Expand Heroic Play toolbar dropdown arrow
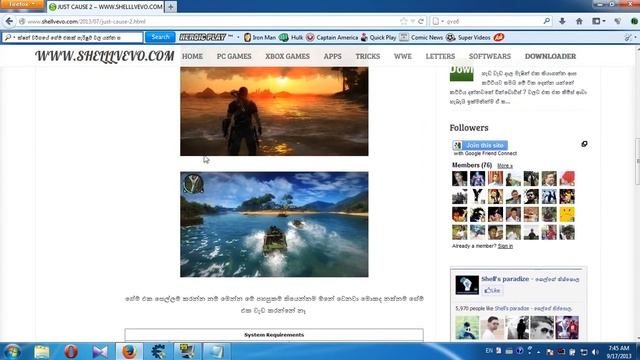 (238, 38)
